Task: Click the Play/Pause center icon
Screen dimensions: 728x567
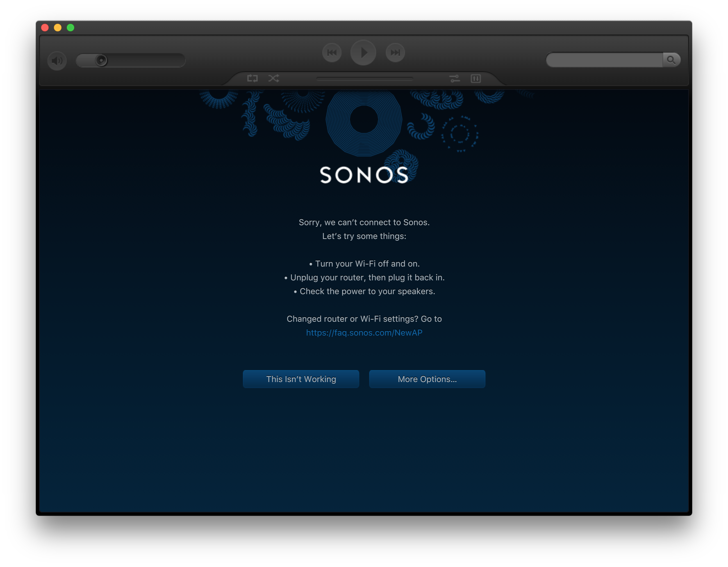Action: (364, 52)
